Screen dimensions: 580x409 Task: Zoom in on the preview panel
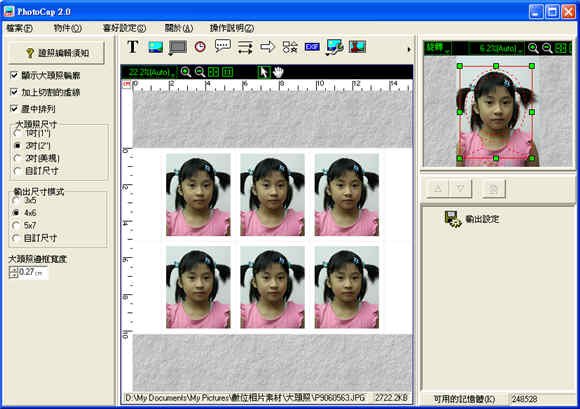click(x=533, y=48)
